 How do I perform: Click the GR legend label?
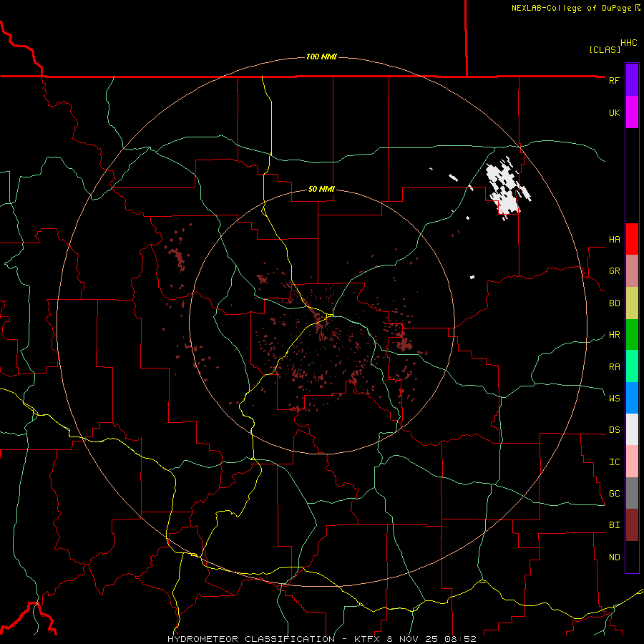tap(614, 271)
